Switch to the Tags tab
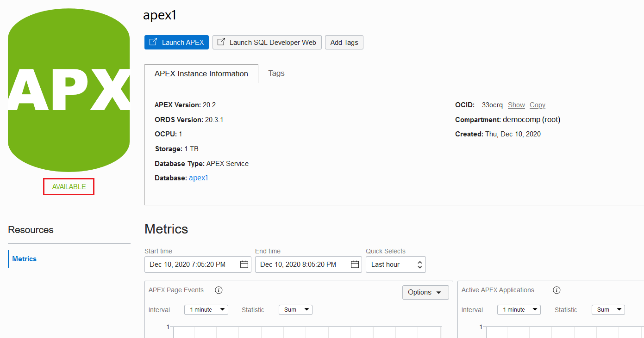Image resolution: width=644 pixels, height=338 pixels. [x=276, y=74]
